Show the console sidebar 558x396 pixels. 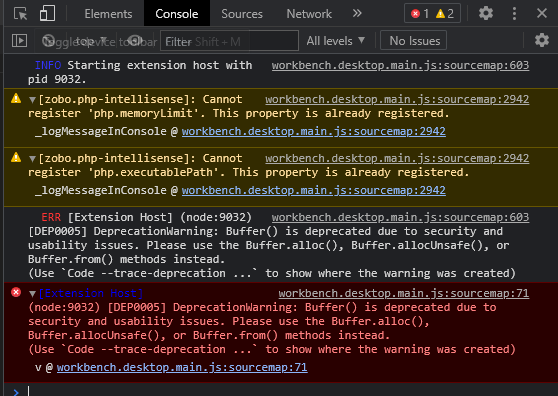click(x=19, y=41)
